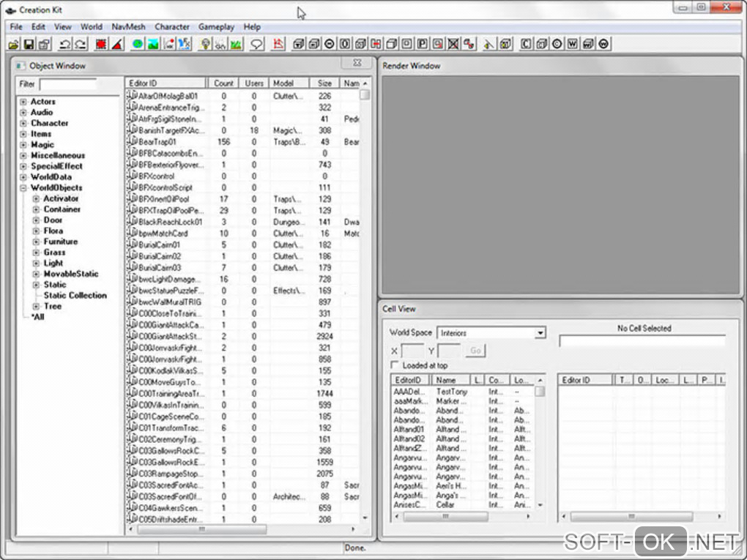Toggle the light bulb icon in toolbar
The image size is (747, 560).
pos(206,44)
